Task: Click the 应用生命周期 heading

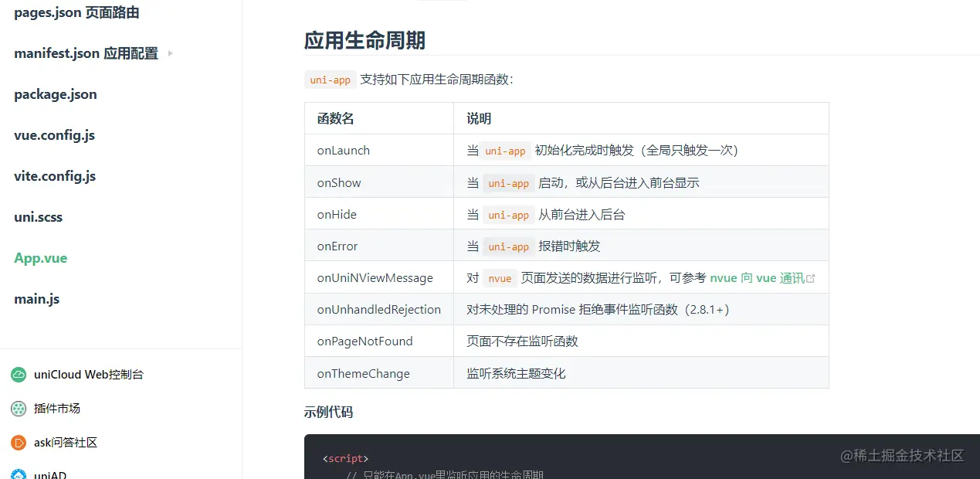Action: click(365, 40)
